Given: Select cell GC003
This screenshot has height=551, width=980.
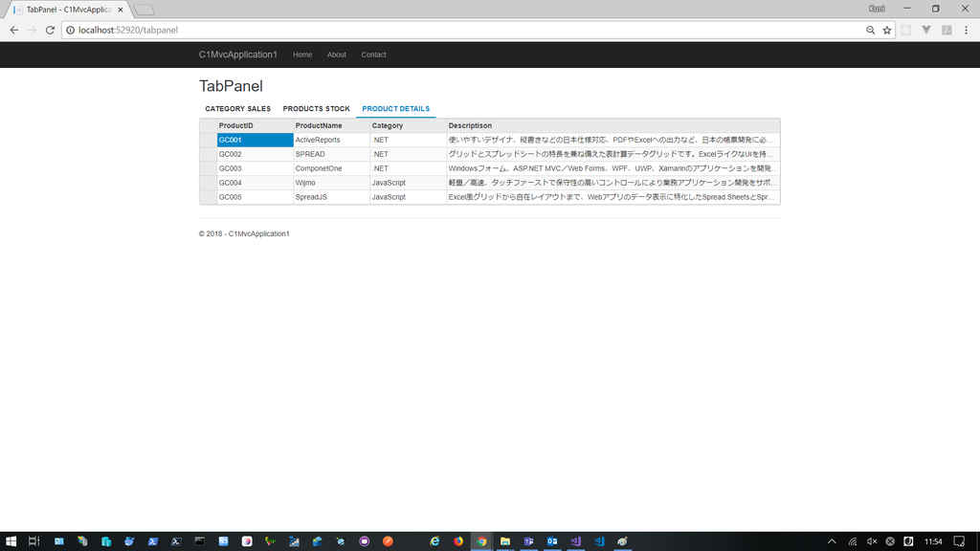Looking at the screenshot, I should [255, 168].
